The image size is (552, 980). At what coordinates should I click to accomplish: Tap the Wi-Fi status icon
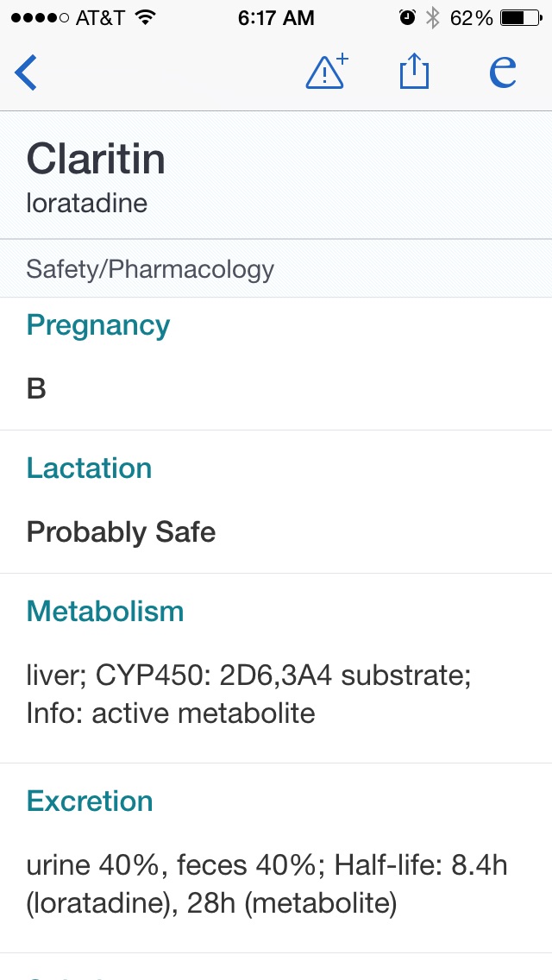pyautogui.click(x=145, y=17)
